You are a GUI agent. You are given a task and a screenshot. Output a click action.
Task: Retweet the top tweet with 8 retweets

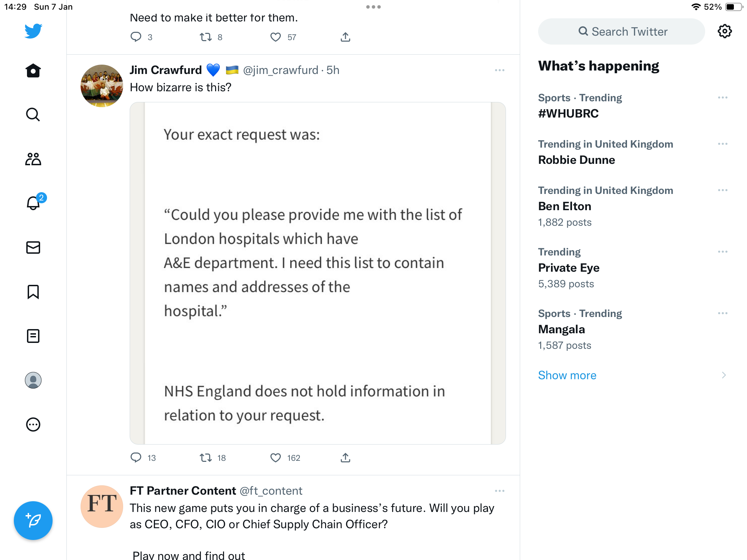point(206,37)
